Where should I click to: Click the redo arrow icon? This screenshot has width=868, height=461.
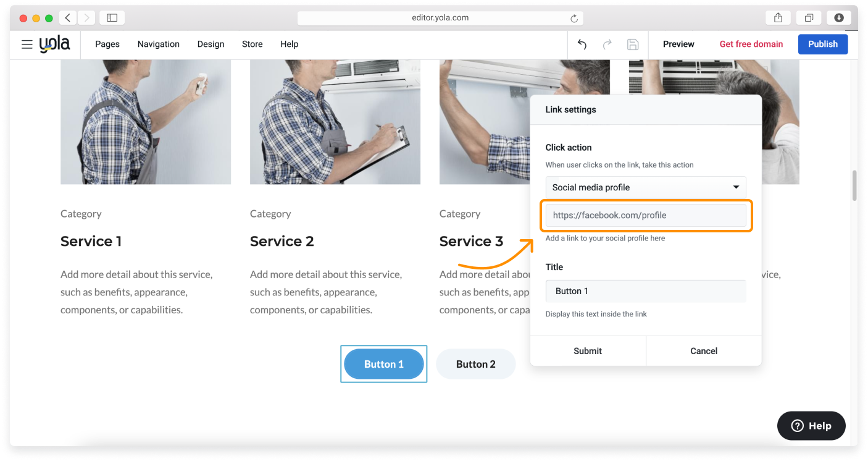pyautogui.click(x=607, y=44)
